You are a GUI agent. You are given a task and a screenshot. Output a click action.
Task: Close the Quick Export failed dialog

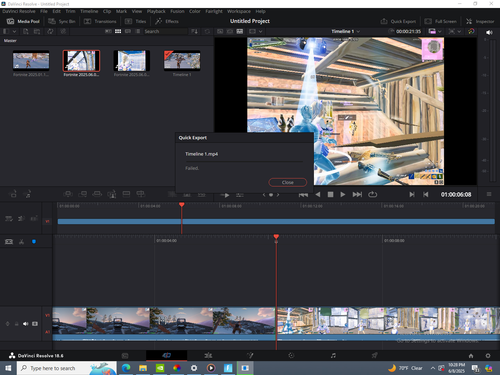point(287,182)
